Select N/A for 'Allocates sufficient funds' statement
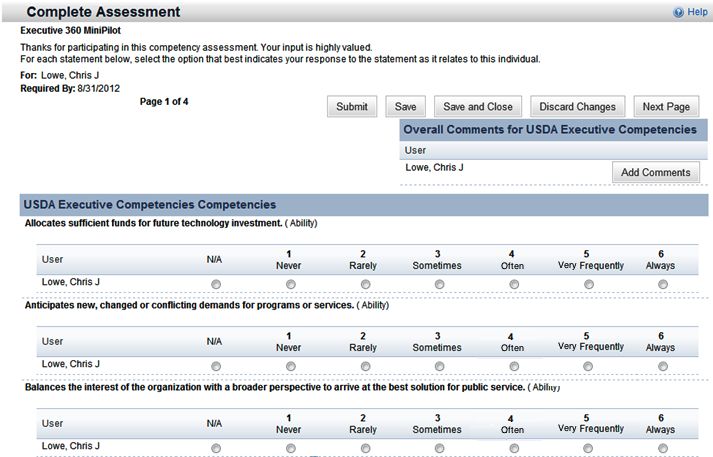 pyautogui.click(x=216, y=284)
